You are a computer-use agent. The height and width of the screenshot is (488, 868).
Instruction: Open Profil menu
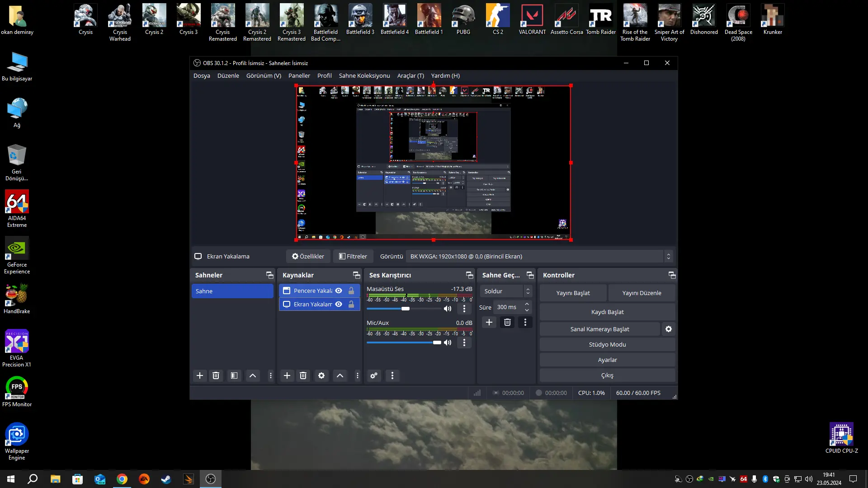click(324, 75)
